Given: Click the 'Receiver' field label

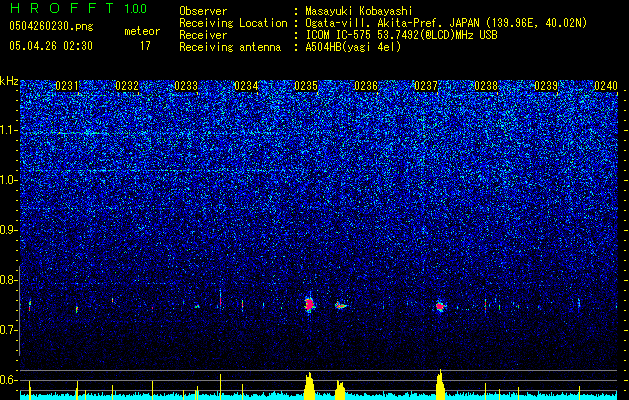Looking at the screenshot, I should click(203, 35).
